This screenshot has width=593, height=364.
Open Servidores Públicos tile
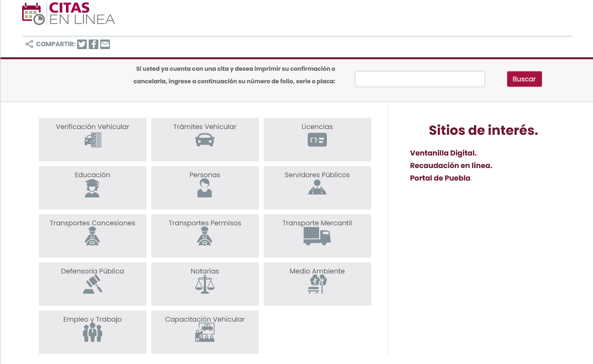pos(317,188)
